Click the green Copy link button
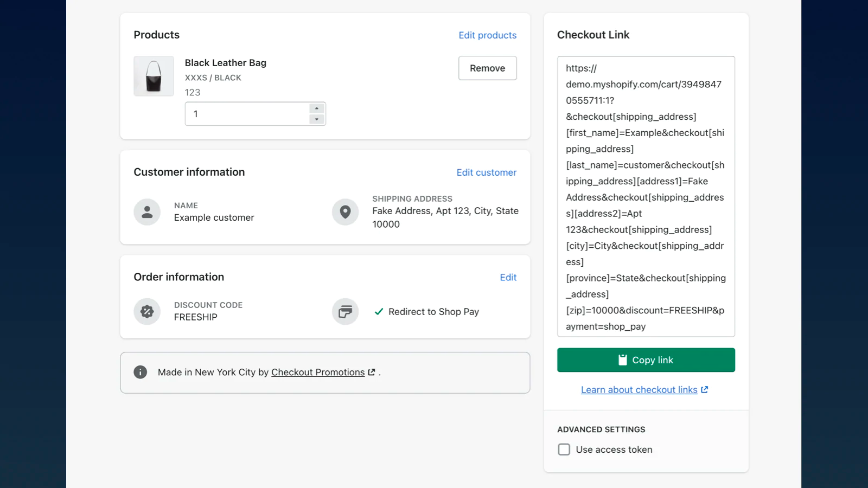Image resolution: width=868 pixels, height=488 pixels. [646, 360]
